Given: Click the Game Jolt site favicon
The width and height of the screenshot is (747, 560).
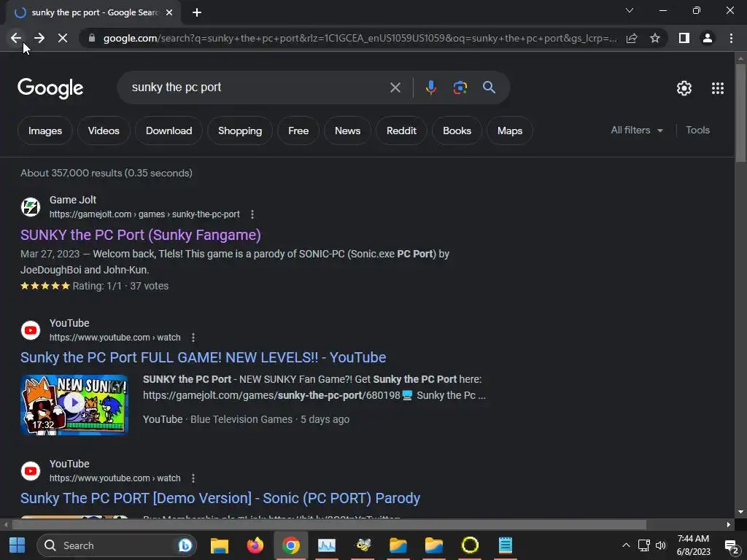Looking at the screenshot, I should [31, 207].
